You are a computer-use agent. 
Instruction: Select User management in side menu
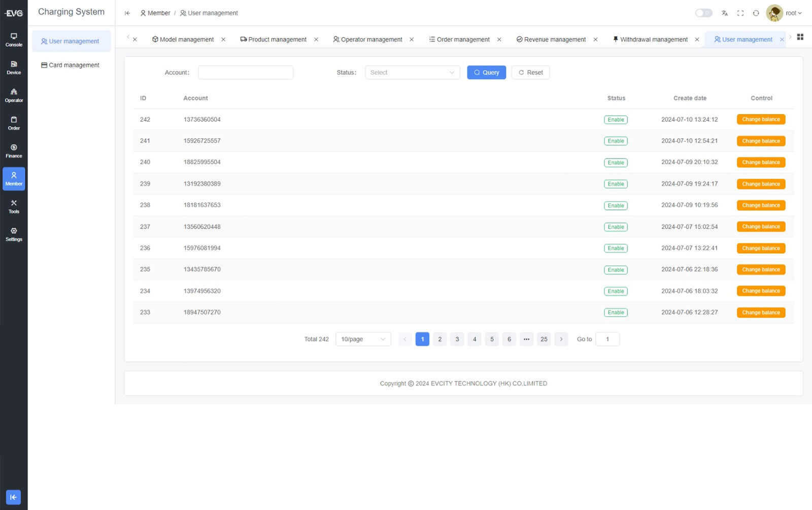pyautogui.click(x=72, y=41)
